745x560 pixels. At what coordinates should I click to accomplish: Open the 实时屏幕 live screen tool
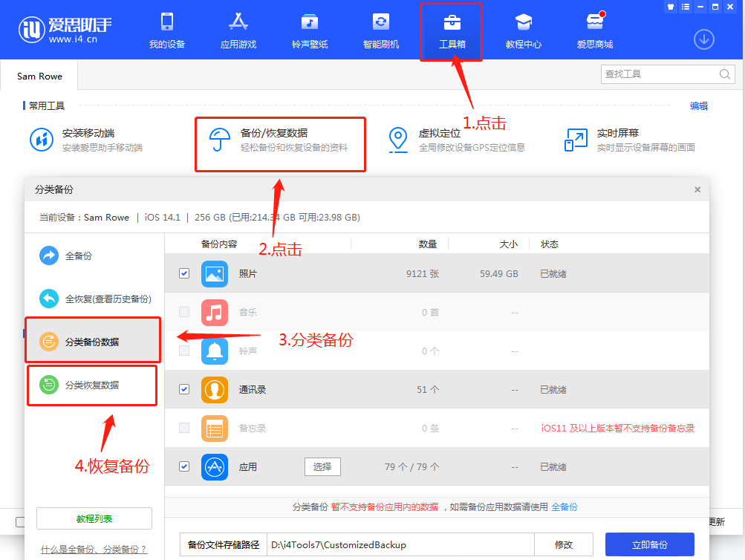click(575, 140)
